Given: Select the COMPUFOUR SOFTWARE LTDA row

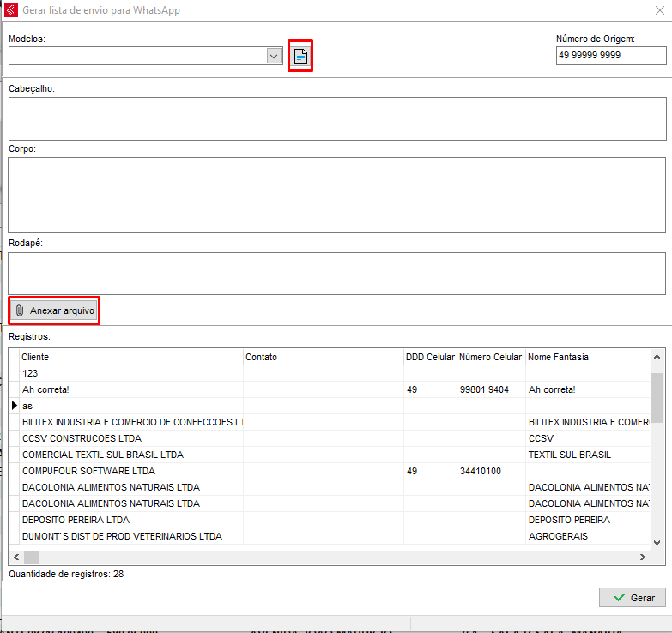Looking at the screenshot, I should 88,471.
